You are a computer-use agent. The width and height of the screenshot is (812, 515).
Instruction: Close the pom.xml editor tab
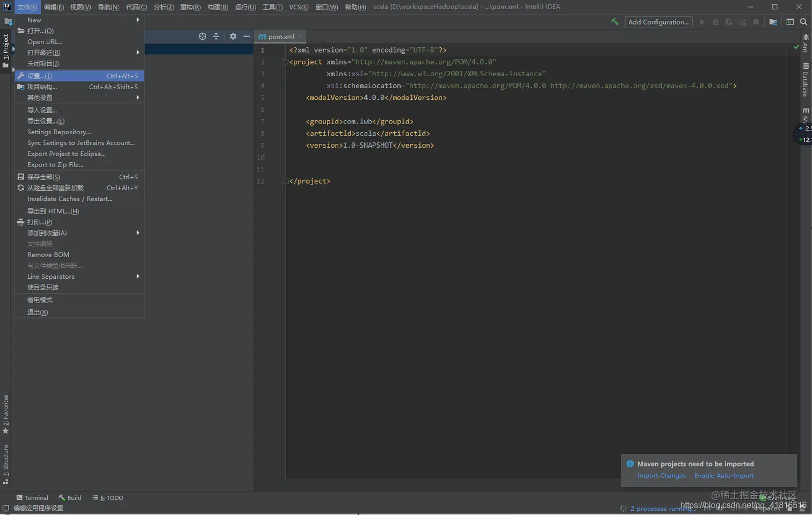(300, 37)
